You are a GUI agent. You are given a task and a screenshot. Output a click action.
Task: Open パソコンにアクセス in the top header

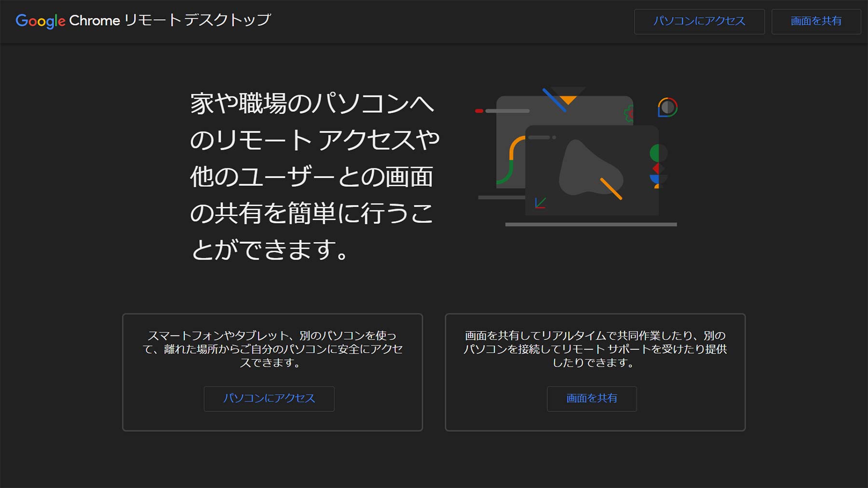[699, 21]
